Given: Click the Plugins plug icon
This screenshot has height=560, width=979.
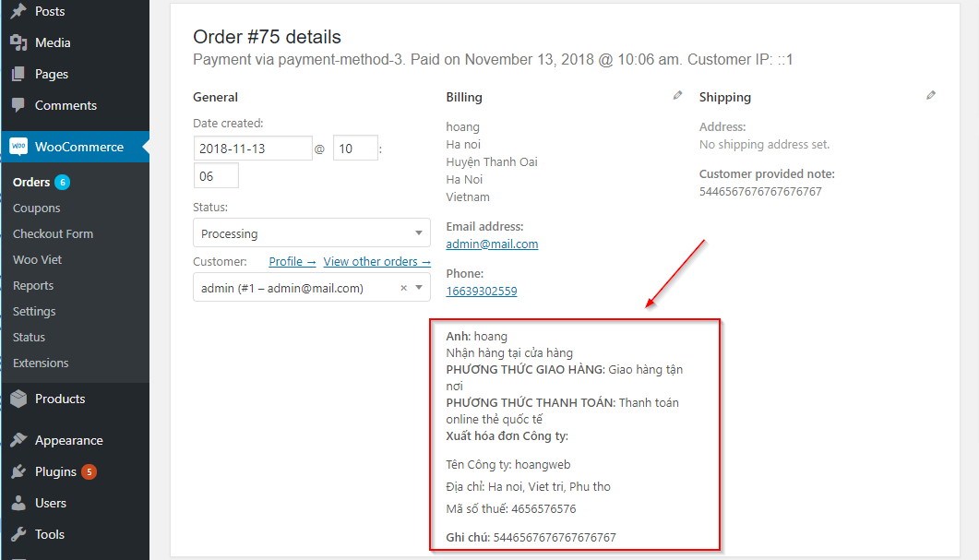Looking at the screenshot, I should pyautogui.click(x=18, y=471).
